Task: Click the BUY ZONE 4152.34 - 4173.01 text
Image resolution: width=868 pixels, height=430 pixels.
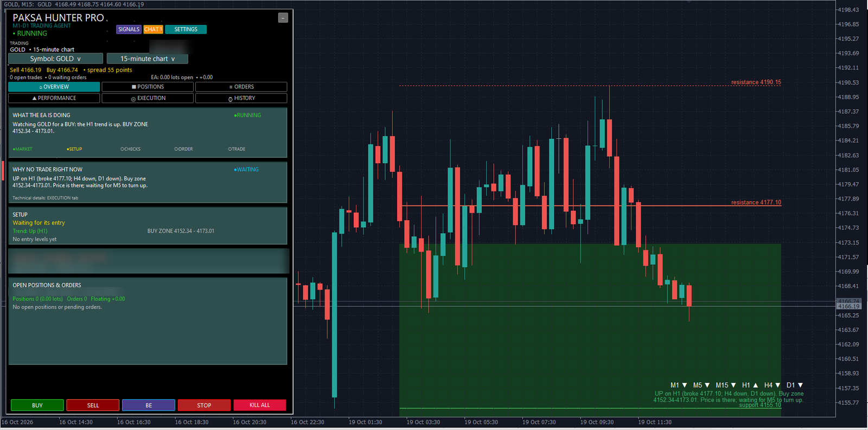Action: tap(181, 231)
